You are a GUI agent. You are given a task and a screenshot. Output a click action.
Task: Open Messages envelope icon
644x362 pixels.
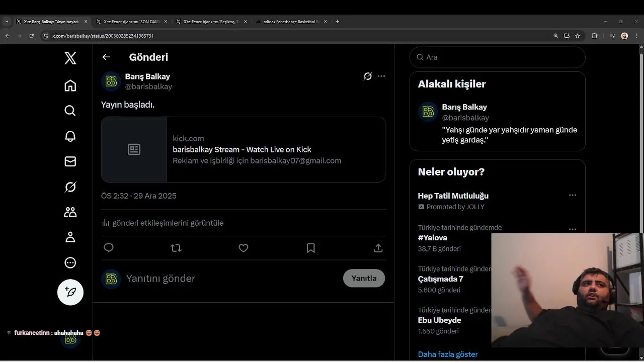click(70, 161)
